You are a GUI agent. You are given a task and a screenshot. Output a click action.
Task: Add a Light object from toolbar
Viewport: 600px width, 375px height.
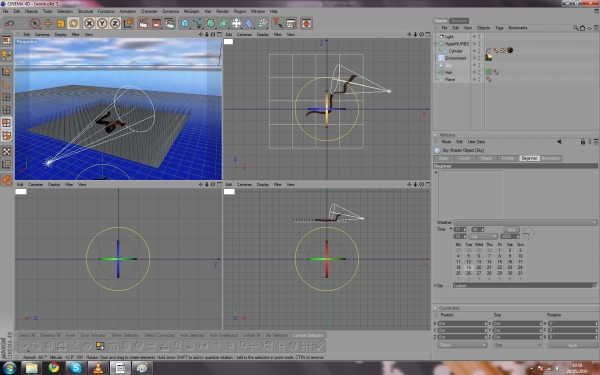tap(236, 23)
